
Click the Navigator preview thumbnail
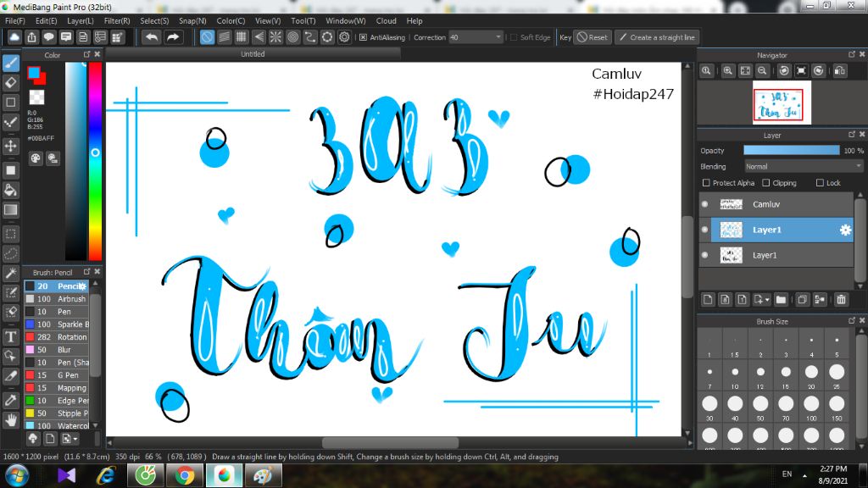coord(782,103)
